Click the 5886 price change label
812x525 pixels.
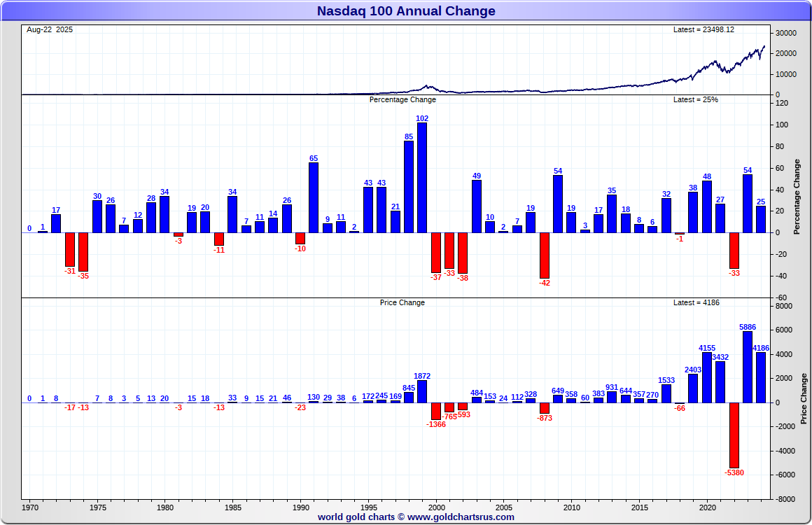pos(748,327)
